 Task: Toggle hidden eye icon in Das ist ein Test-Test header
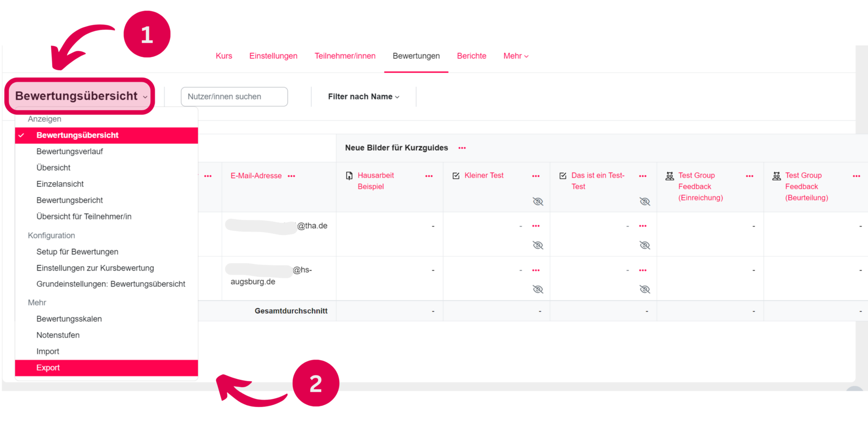click(x=645, y=202)
